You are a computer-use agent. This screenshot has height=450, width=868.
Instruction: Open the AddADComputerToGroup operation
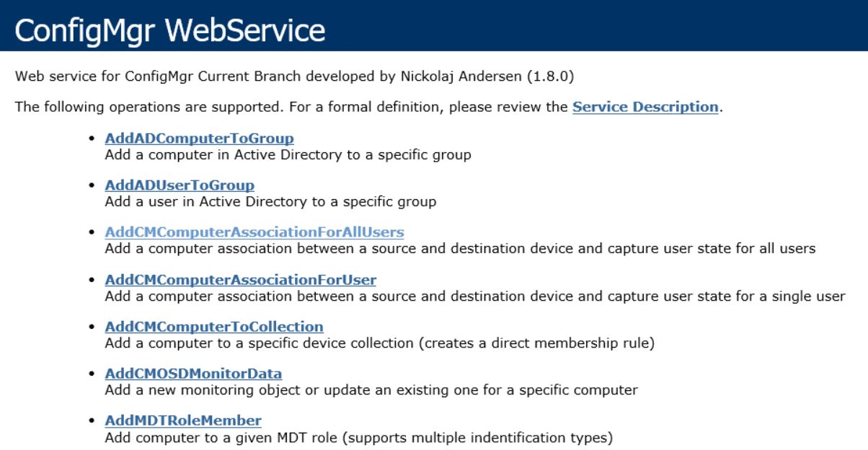[199, 138]
